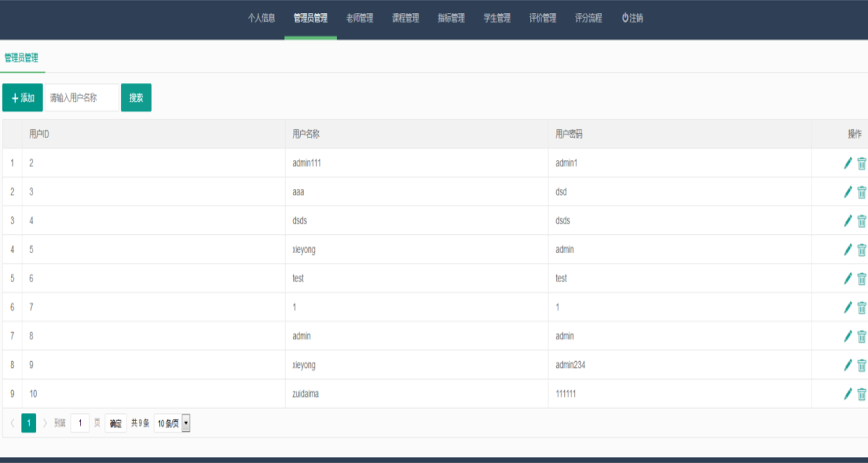868x463 pixels.
Task: Select 管理员管理 in the top navigation
Action: click(x=310, y=19)
